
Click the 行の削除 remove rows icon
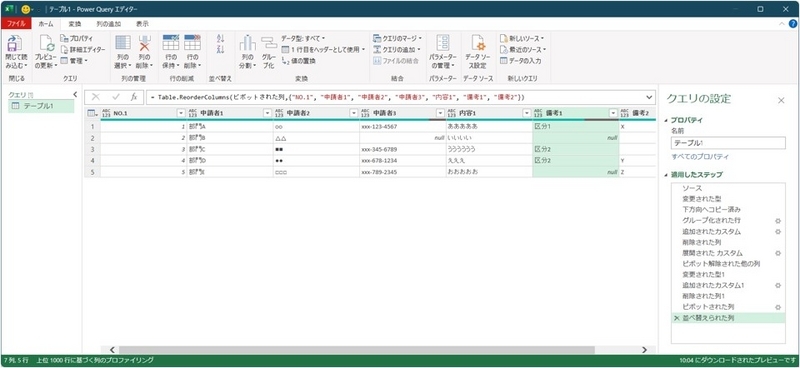(x=192, y=42)
